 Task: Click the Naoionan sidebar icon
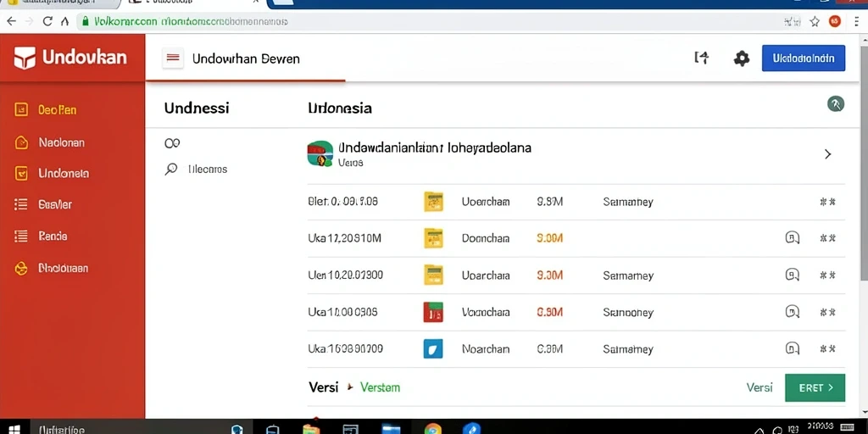click(x=20, y=142)
